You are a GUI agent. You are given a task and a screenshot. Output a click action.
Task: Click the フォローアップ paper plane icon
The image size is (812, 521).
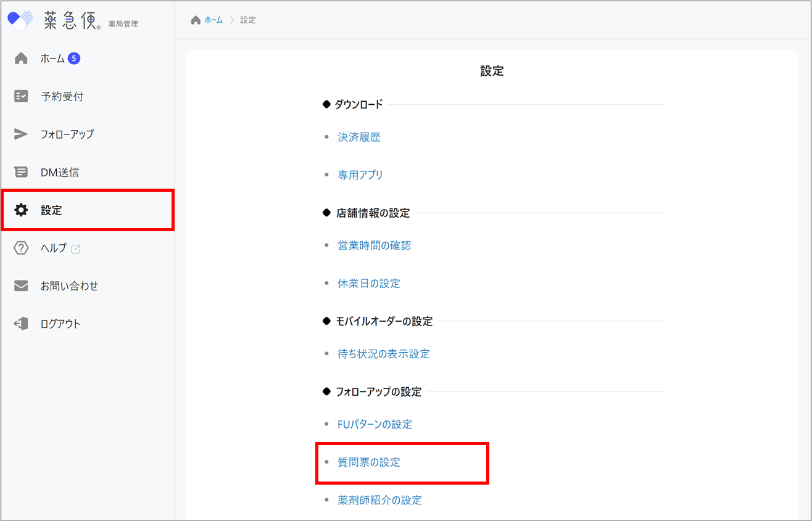tap(21, 134)
